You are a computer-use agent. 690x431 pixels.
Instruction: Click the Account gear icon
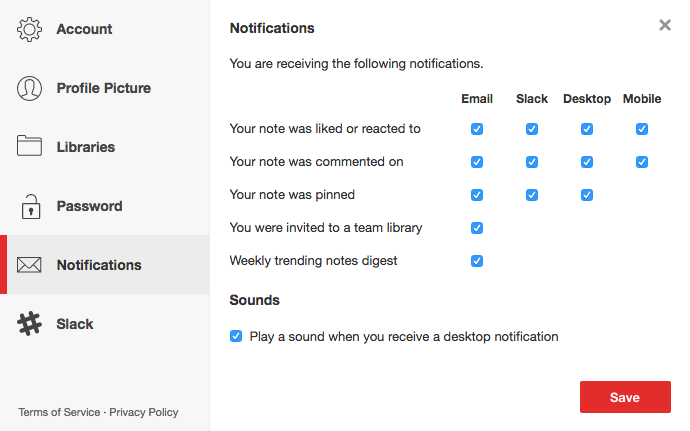(x=30, y=29)
